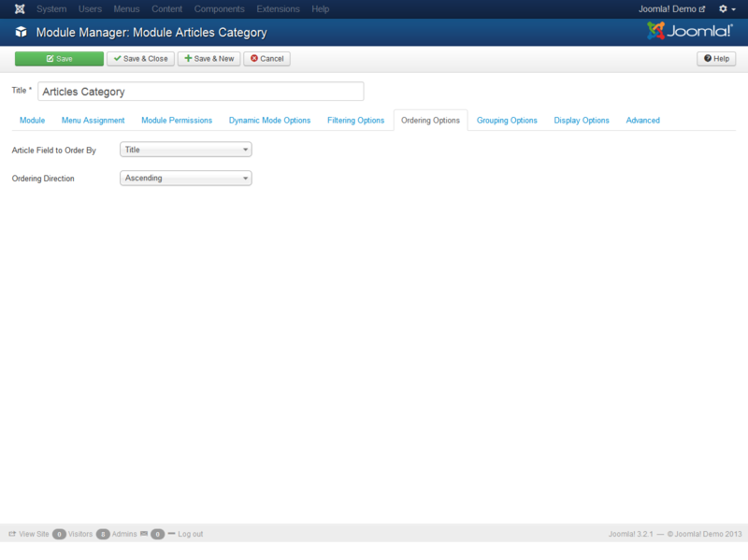The image size is (748, 560).
Task: Click View Site link in footer
Action: coord(34,534)
